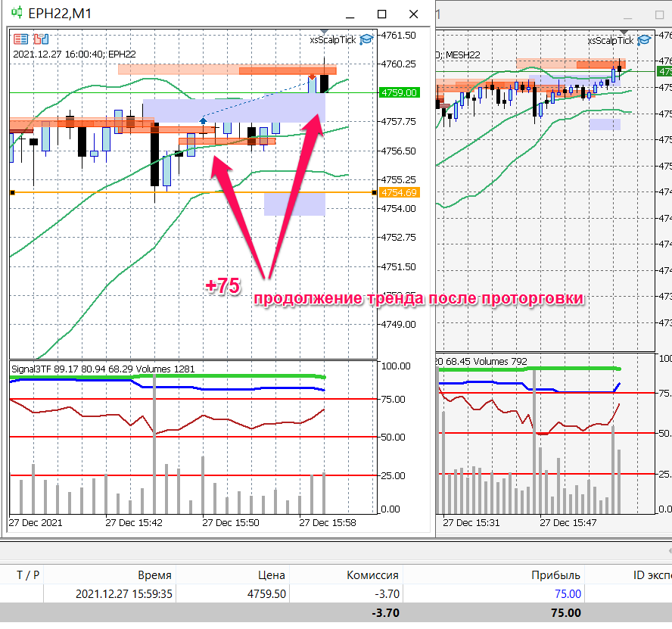The height and width of the screenshot is (629, 672).
Task: Click the green 4759.00 price label
Action: click(399, 92)
